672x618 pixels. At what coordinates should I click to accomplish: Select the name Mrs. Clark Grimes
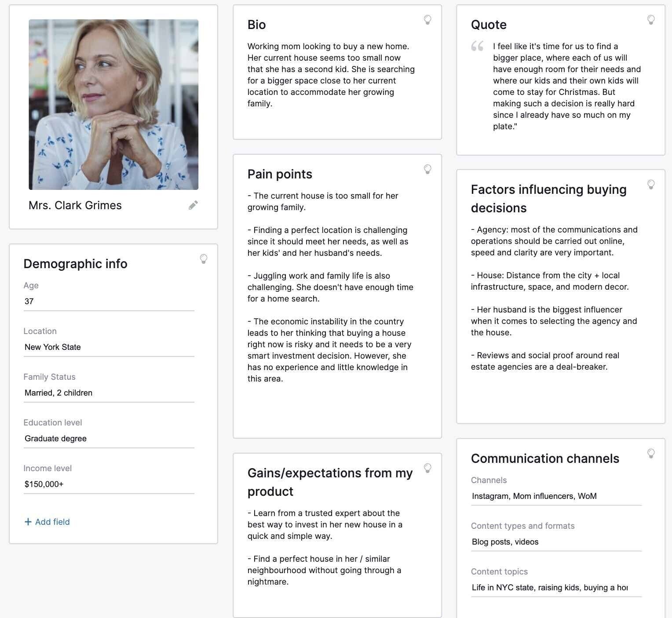click(x=75, y=205)
